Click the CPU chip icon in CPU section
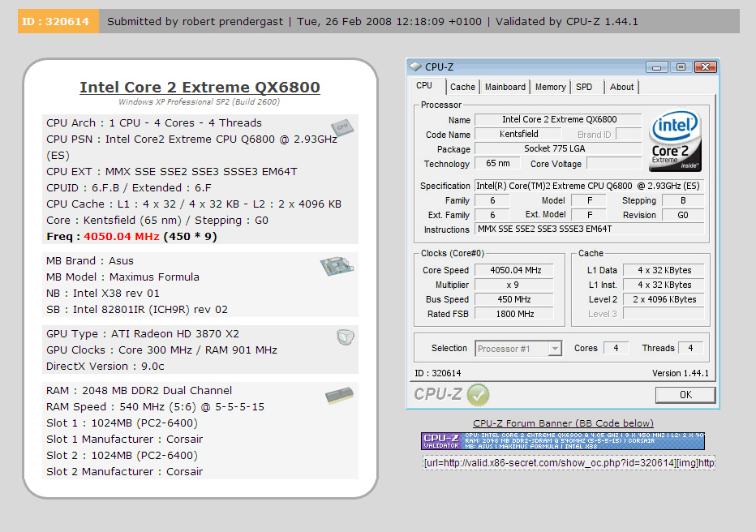756x532 pixels. pyautogui.click(x=341, y=127)
